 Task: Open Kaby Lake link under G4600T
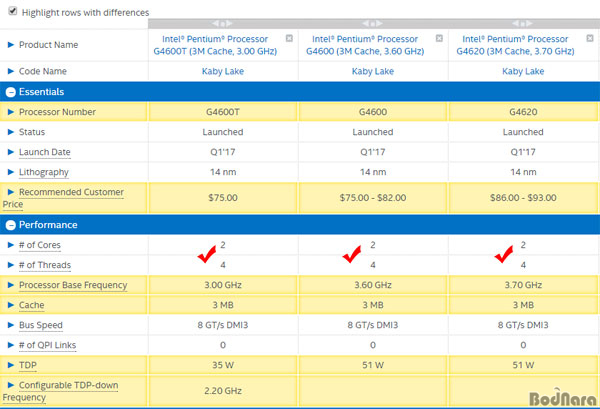coord(223,71)
